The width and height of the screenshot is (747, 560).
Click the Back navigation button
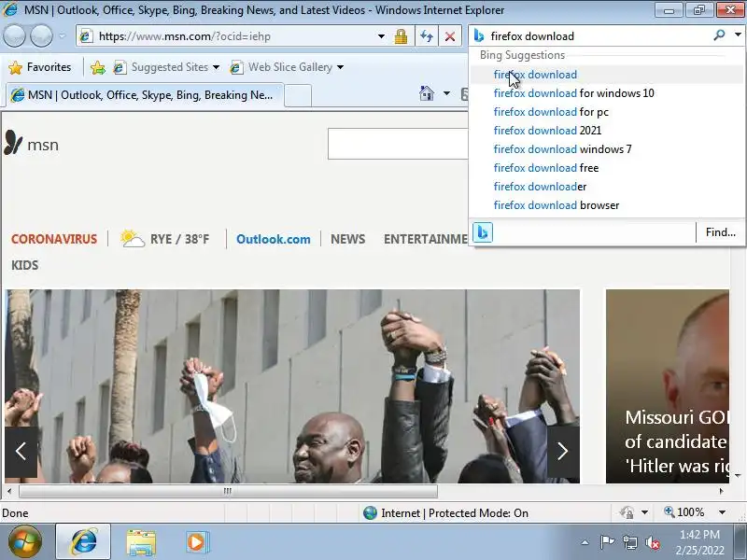tap(14, 35)
